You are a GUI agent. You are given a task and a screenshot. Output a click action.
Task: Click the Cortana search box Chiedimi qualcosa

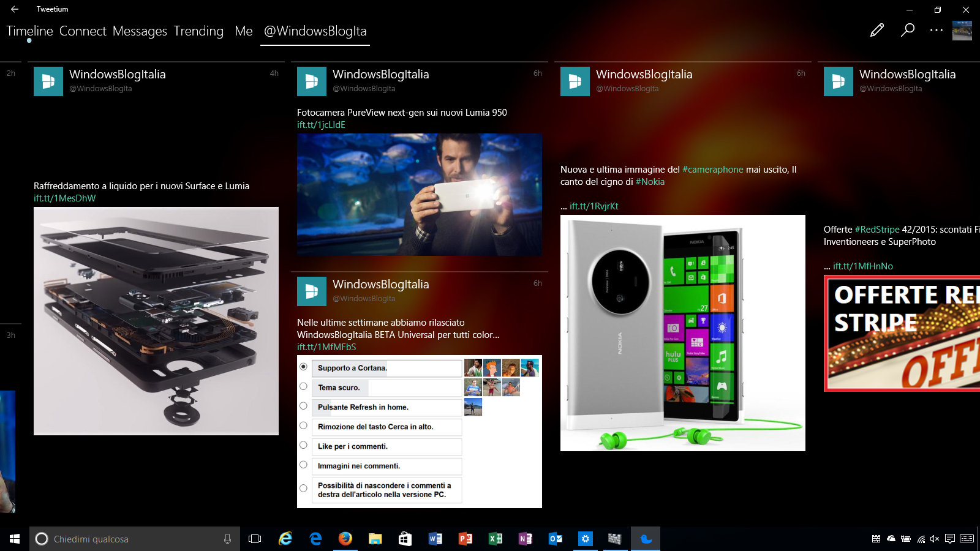click(135, 539)
